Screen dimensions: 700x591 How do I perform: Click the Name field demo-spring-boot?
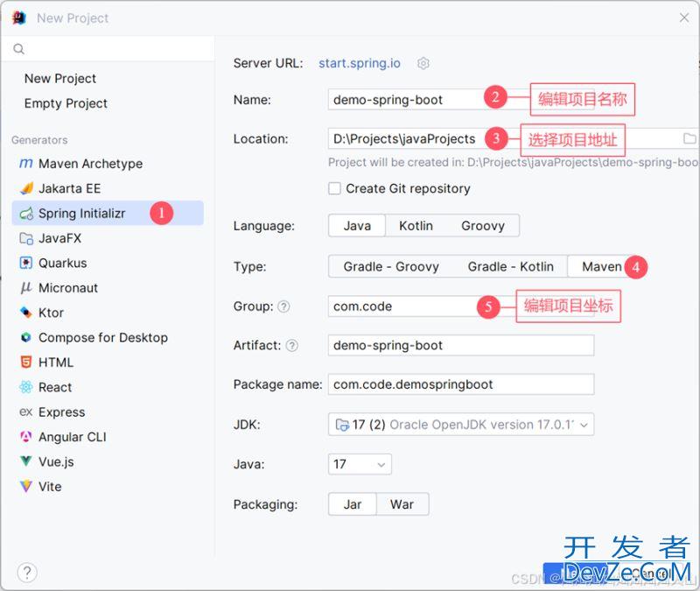(x=461, y=100)
